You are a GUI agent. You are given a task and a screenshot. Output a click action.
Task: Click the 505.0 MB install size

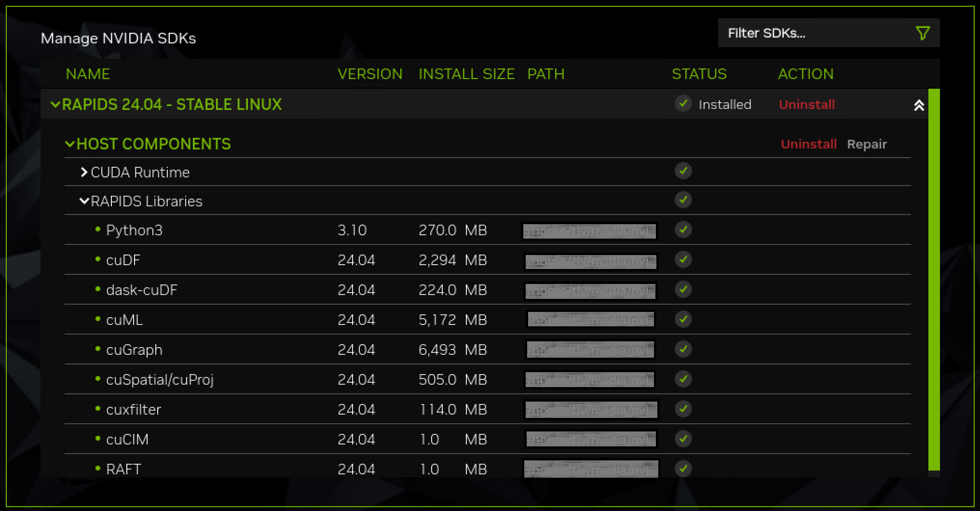coord(453,380)
